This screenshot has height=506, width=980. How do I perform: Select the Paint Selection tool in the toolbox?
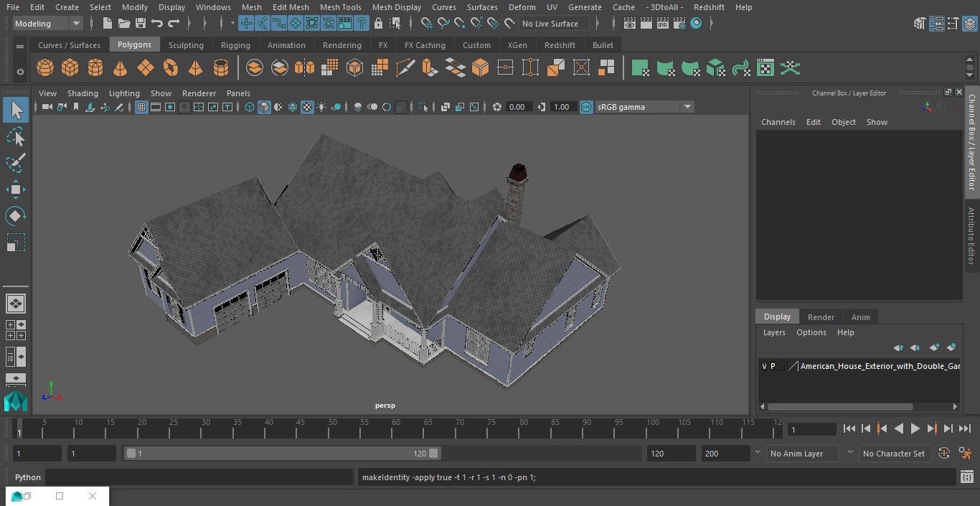tap(16, 163)
